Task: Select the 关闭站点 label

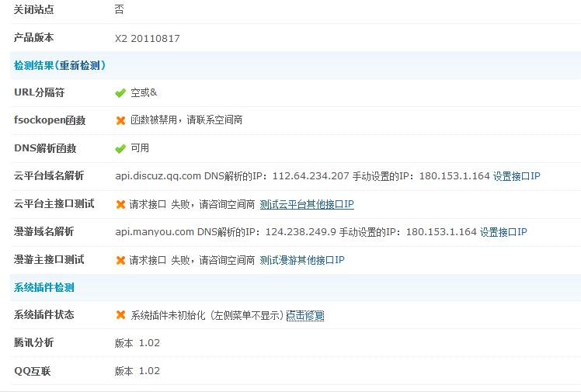Action: point(33,9)
